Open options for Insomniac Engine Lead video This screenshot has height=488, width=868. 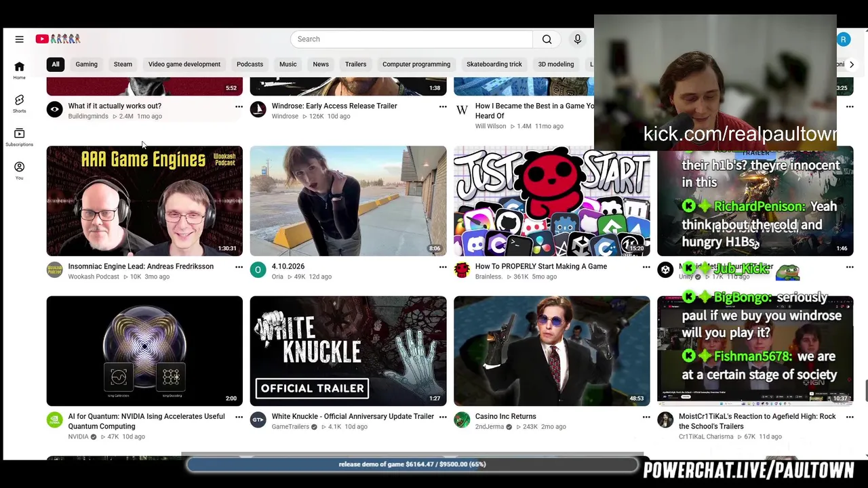239,267
